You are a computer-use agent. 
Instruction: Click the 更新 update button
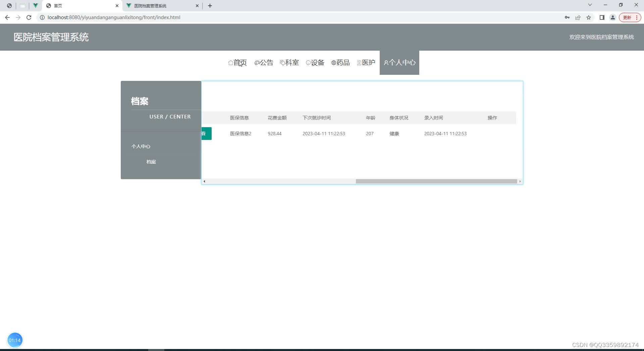click(630, 17)
